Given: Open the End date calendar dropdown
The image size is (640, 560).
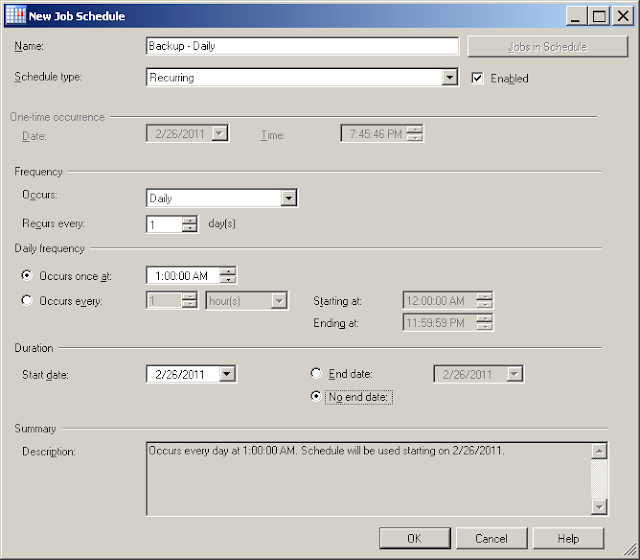Looking at the screenshot, I should (514, 373).
